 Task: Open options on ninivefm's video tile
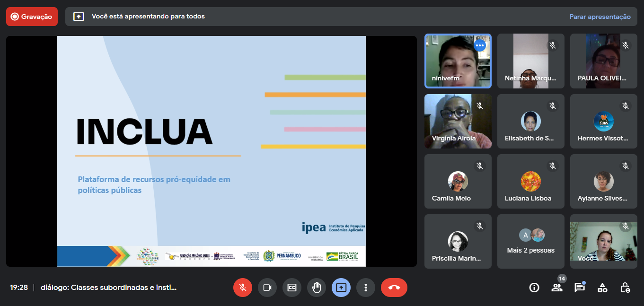point(480,45)
